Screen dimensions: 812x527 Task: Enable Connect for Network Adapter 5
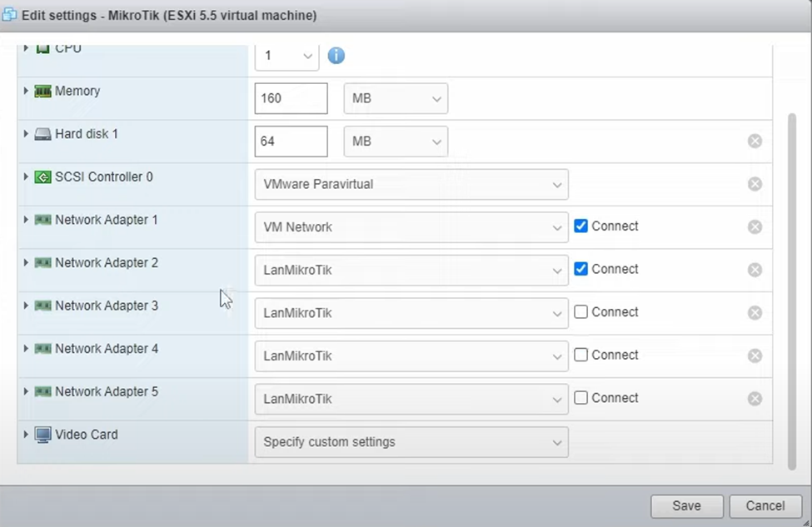581,398
